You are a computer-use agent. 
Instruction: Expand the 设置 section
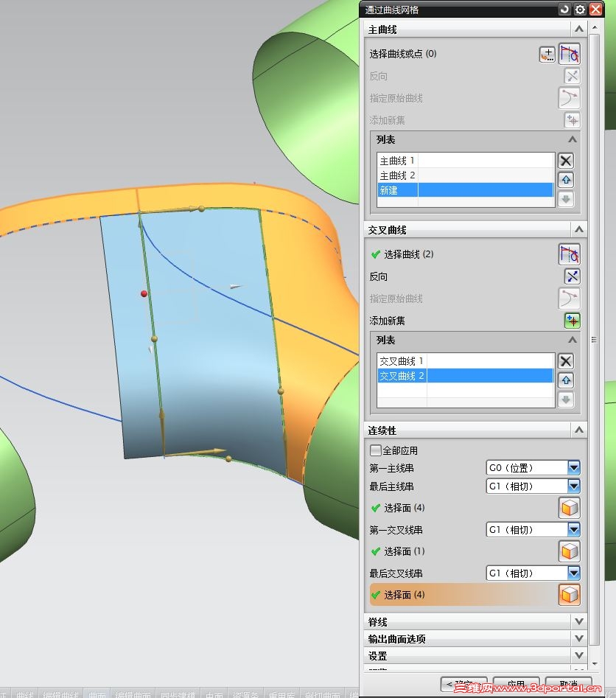click(x=578, y=655)
